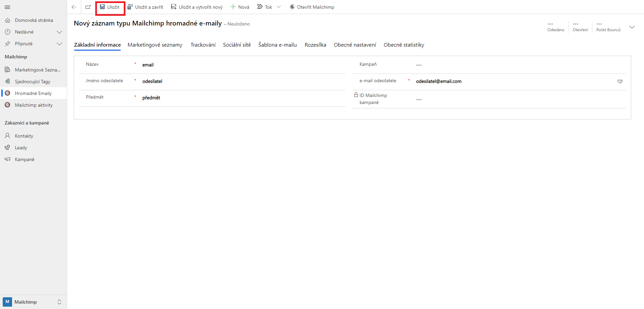644x309 pixels.
Task: Go back using the arrow icon
Action: [x=74, y=7]
